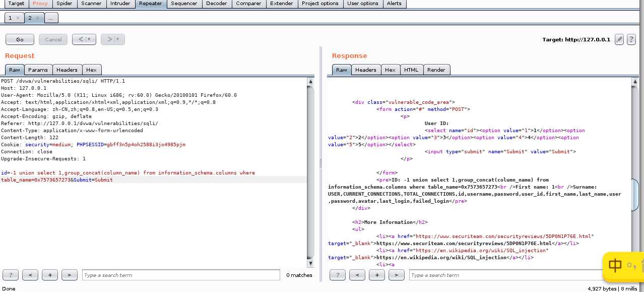Go forward to the next request
The height and width of the screenshot is (292, 644).
point(108,39)
